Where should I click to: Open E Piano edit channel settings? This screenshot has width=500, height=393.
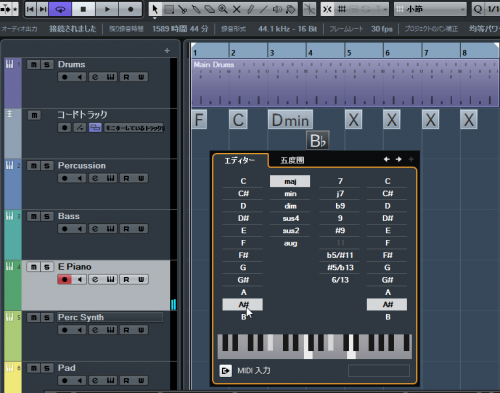tap(95, 279)
